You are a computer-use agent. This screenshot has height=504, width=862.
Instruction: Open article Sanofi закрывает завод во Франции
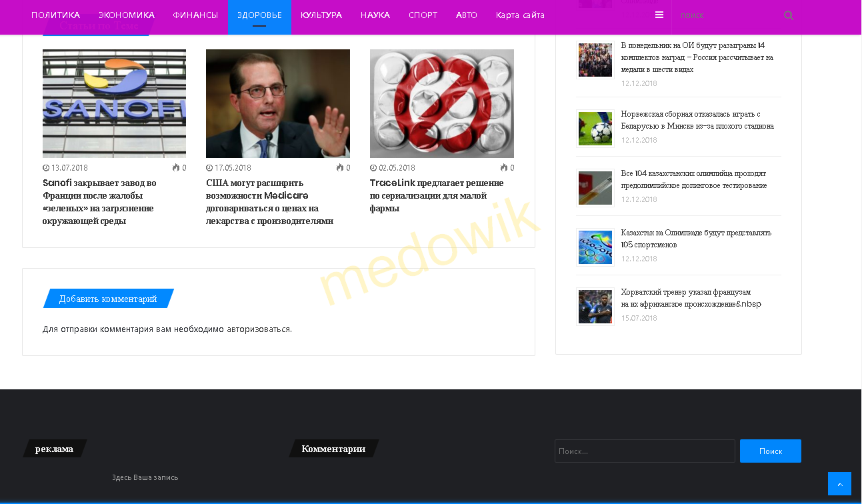[99, 201]
